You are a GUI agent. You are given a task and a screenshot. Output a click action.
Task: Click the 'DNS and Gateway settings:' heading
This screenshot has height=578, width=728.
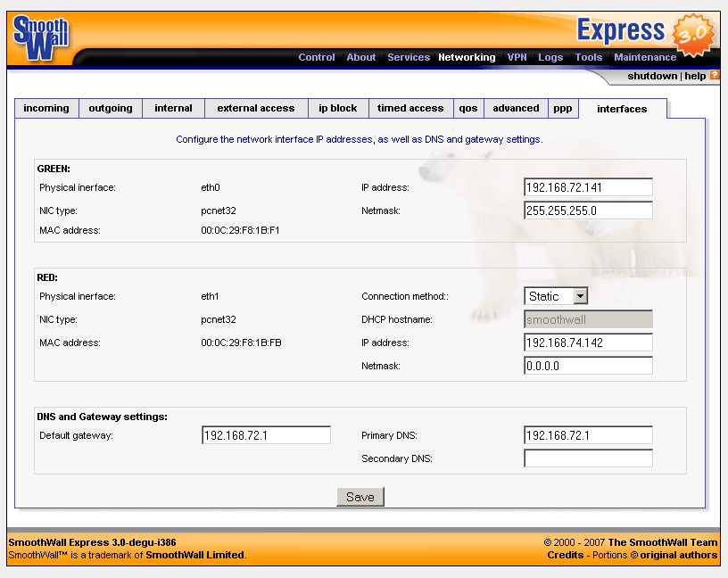[102, 417]
